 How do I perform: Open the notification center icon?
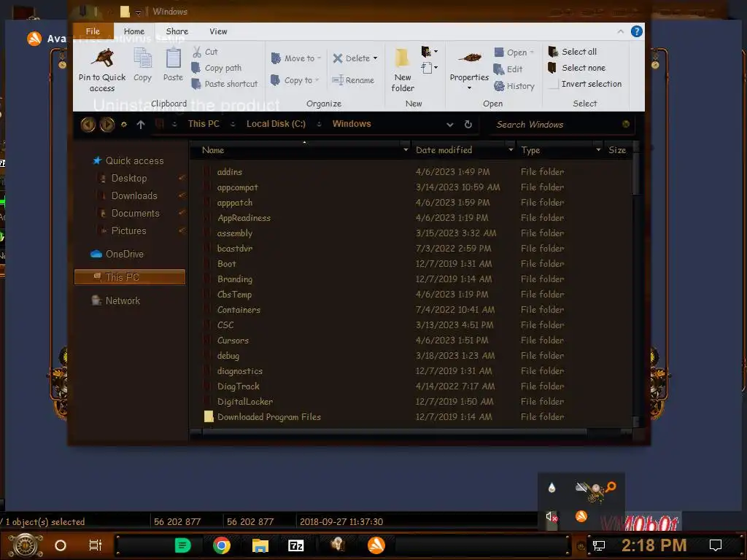[x=716, y=545]
